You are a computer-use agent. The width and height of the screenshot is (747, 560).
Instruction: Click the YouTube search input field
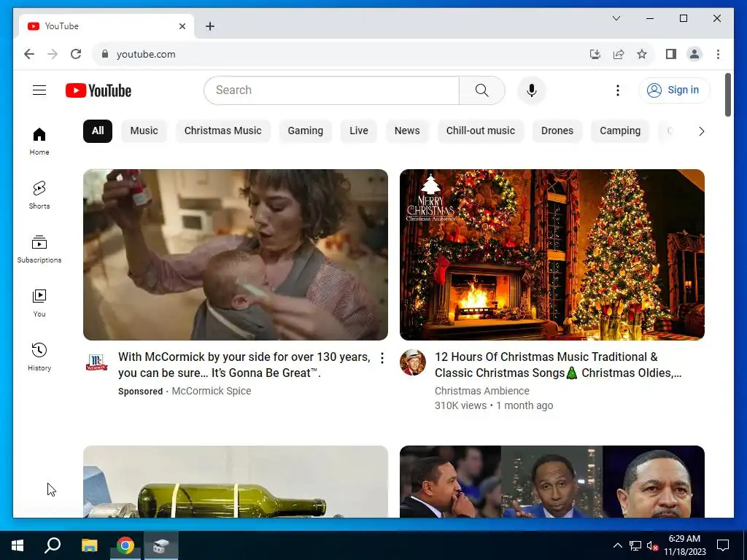(331, 90)
